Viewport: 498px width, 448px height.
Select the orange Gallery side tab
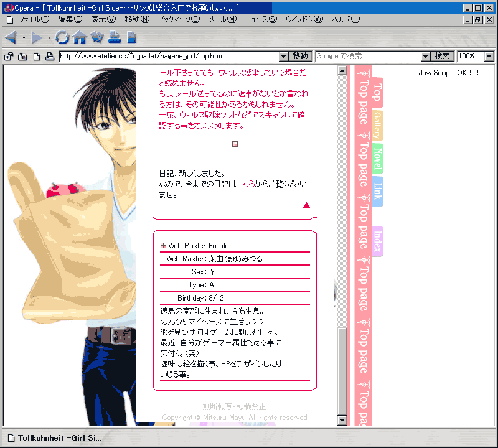pos(377,126)
